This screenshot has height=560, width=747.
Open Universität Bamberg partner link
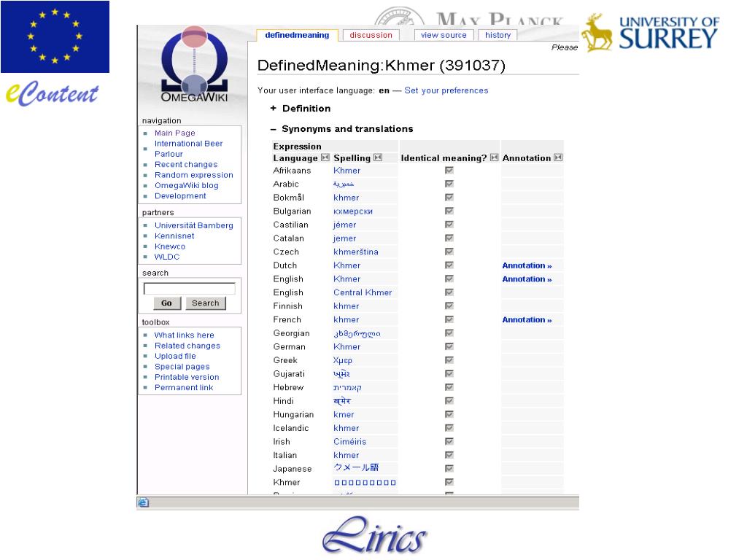click(193, 225)
